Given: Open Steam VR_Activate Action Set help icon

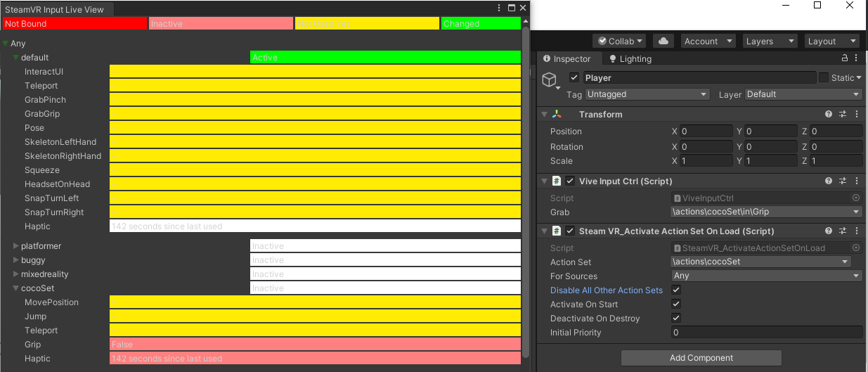Looking at the screenshot, I should coord(829,231).
